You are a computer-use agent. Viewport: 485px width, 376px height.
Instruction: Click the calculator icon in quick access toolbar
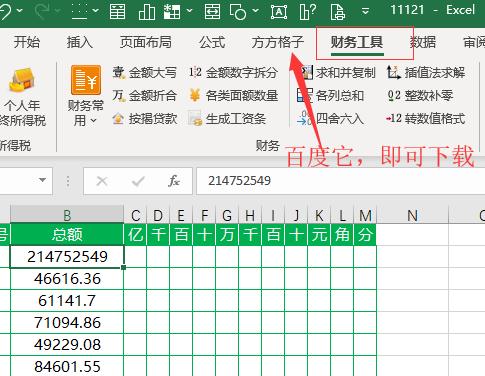[117, 12]
